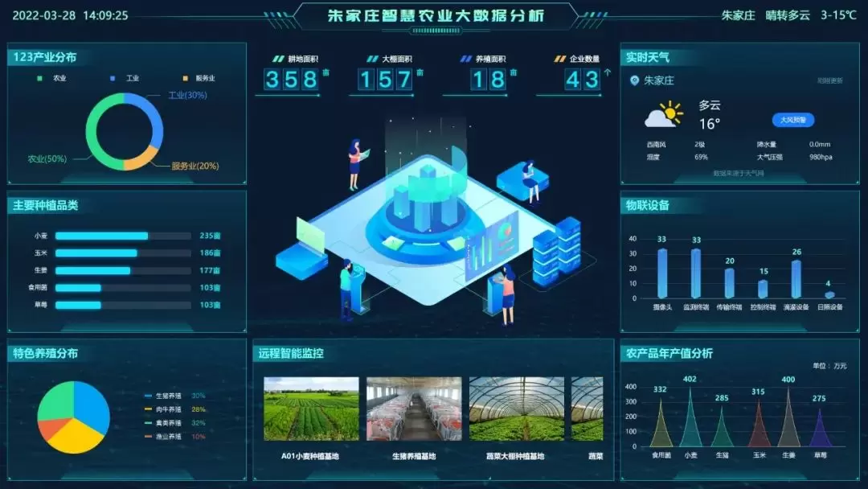Viewport: 868px width, 489px height.
Task: Click the 刚刚更新 refresh text in the weather panel
Action: click(829, 81)
